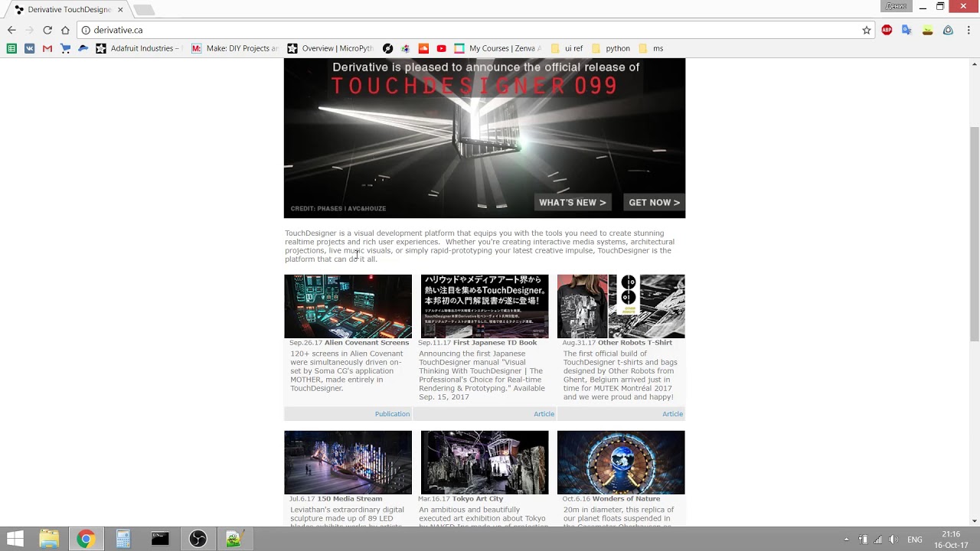
Task: Open the 150 Media Stream thumbnail
Action: [348, 462]
